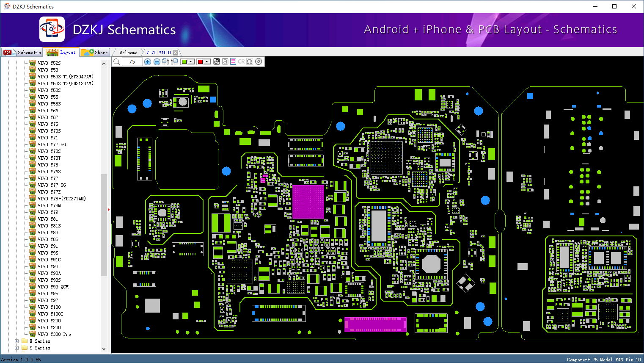Minimize the DZKJ Schematics window

click(595, 6)
